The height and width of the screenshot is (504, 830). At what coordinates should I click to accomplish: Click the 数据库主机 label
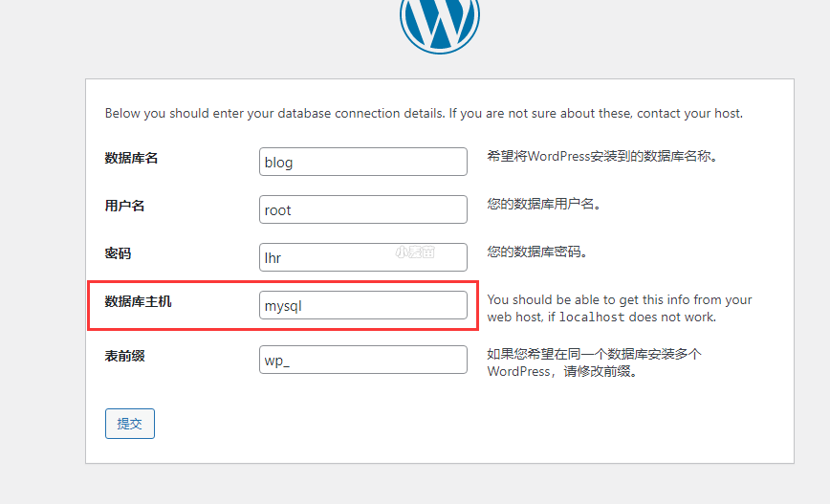(x=139, y=302)
